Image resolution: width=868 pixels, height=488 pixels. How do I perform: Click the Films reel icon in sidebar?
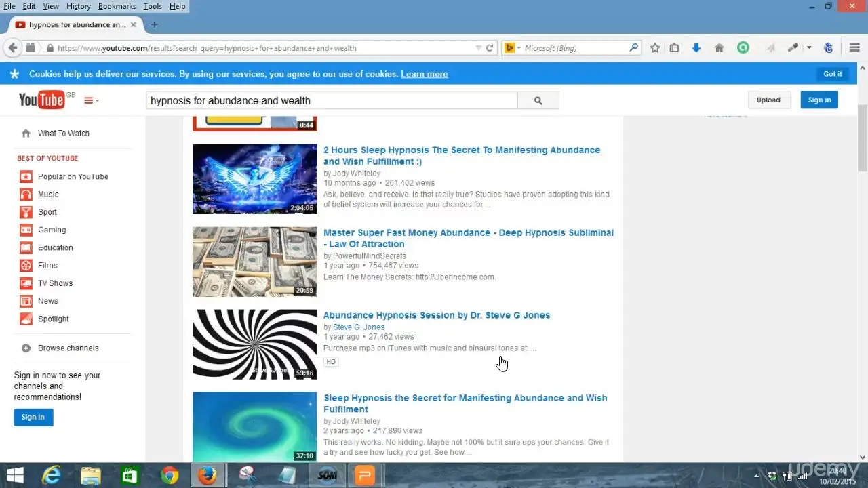(x=26, y=266)
